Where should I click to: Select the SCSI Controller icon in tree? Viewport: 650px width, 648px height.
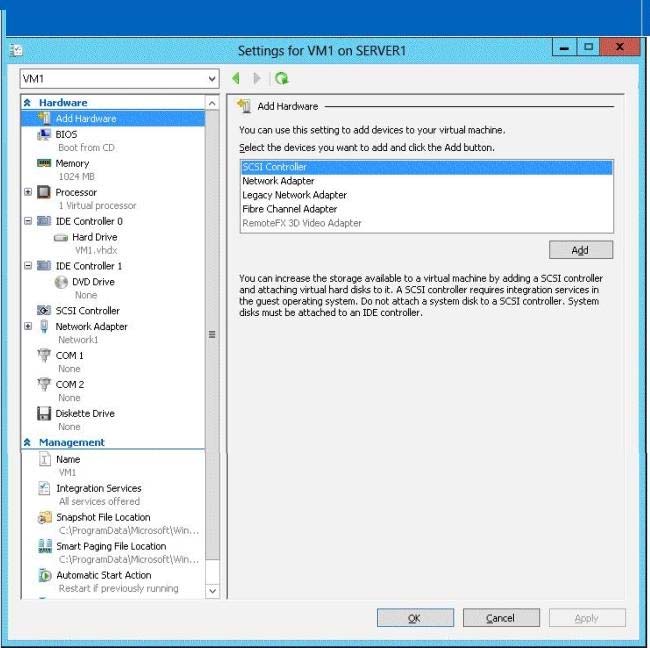click(44, 310)
